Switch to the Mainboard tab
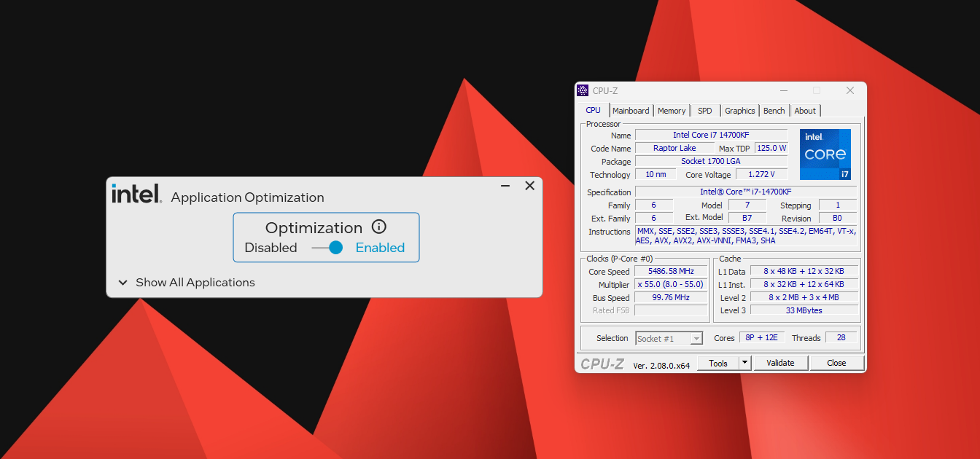Screen dimensions: 980x459 tap(631, 111)
